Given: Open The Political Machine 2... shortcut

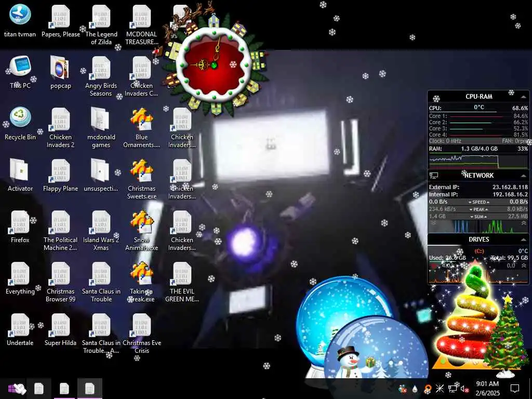Looking at the screenshot, I should [x=61, y=231].
